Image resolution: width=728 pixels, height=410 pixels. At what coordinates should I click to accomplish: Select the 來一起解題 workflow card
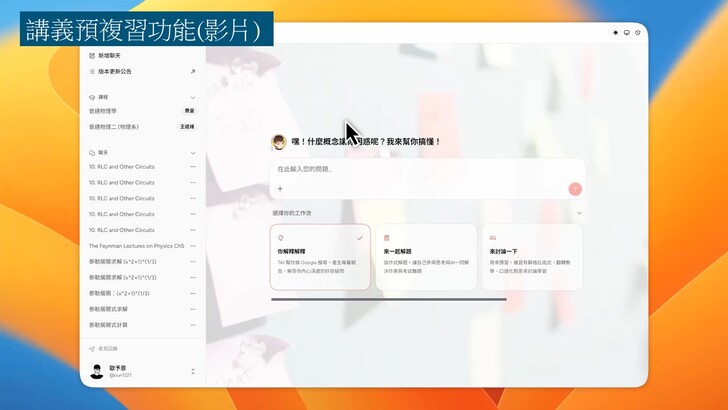pos(427,257)
